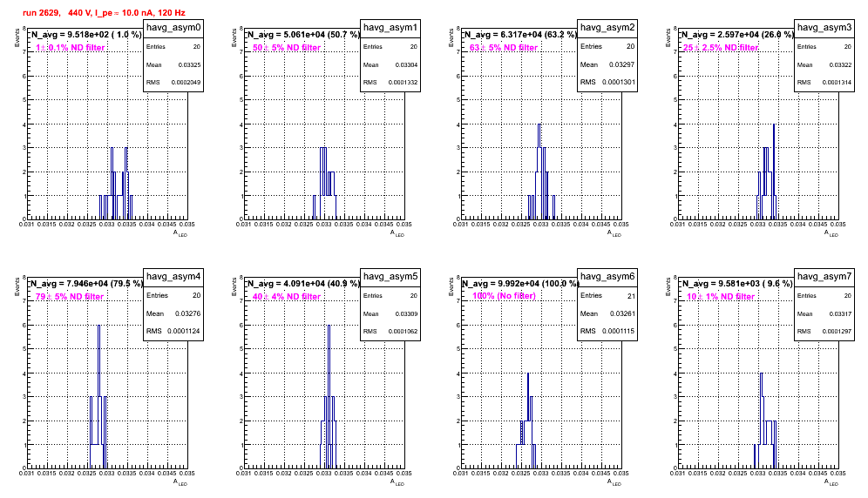Click the 100% (No filter) label
This screenshot has width=868, height=498.
coord(505,296)
